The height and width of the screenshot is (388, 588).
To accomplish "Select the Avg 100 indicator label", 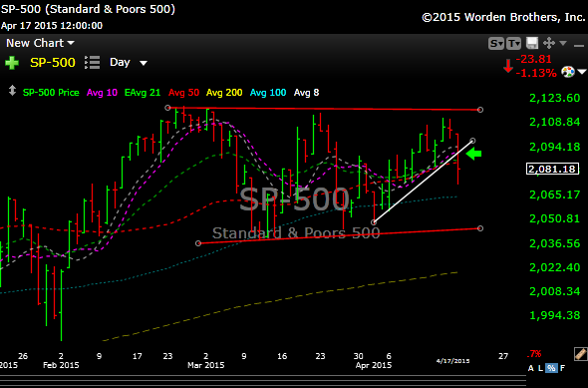I will tap(268, 93).
